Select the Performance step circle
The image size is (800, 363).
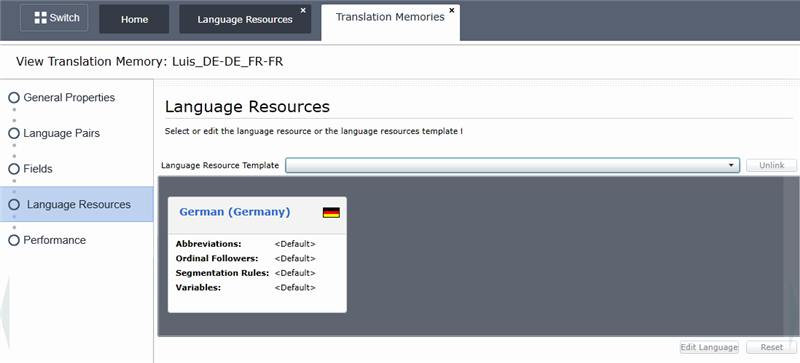[14, 240]
